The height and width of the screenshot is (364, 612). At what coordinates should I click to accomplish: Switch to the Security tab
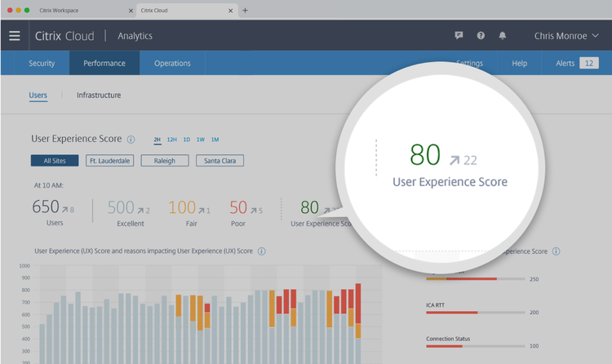[42, 63]
